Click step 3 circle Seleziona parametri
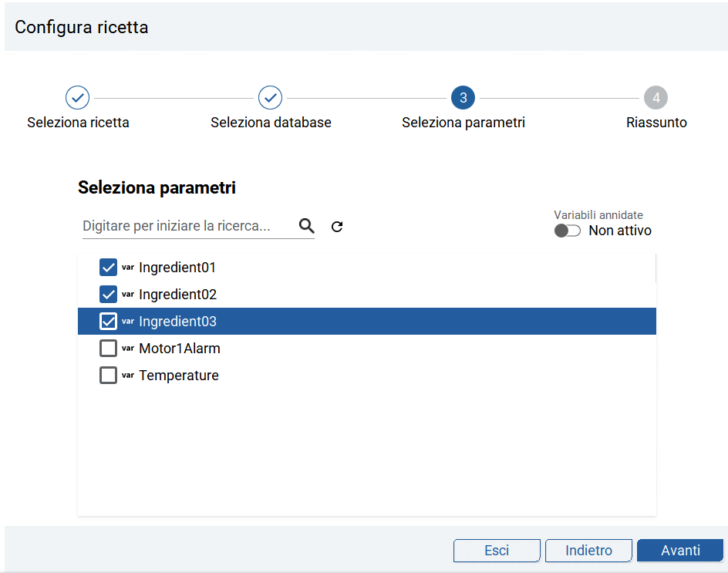728x573 pixels. (x=463, y=97)
